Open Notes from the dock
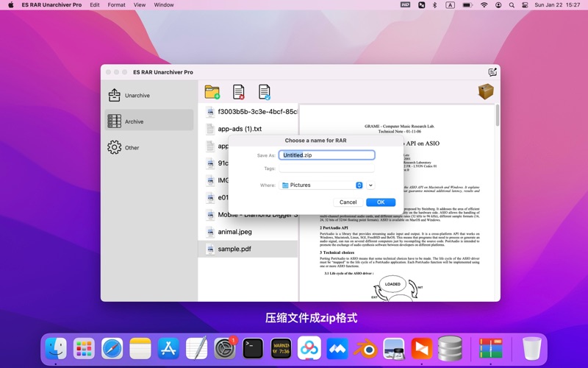 [x=140, y=348]
